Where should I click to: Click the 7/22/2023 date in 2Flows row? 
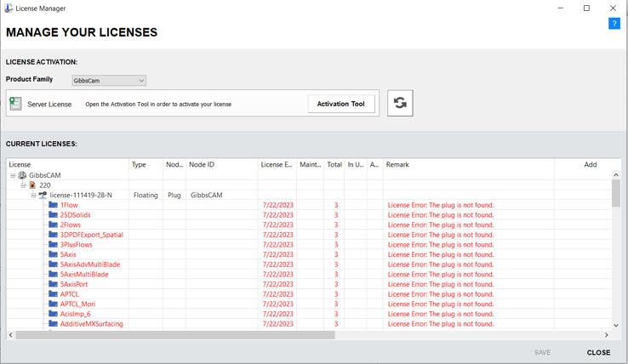click(x=278, y=225)
